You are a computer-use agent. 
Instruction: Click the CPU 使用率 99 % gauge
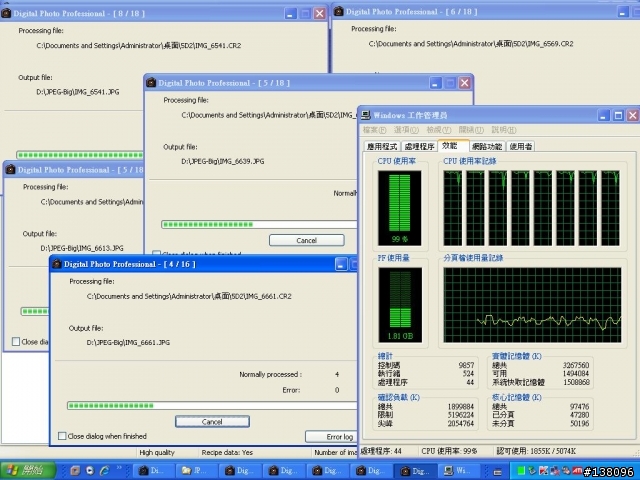point(400,208)
